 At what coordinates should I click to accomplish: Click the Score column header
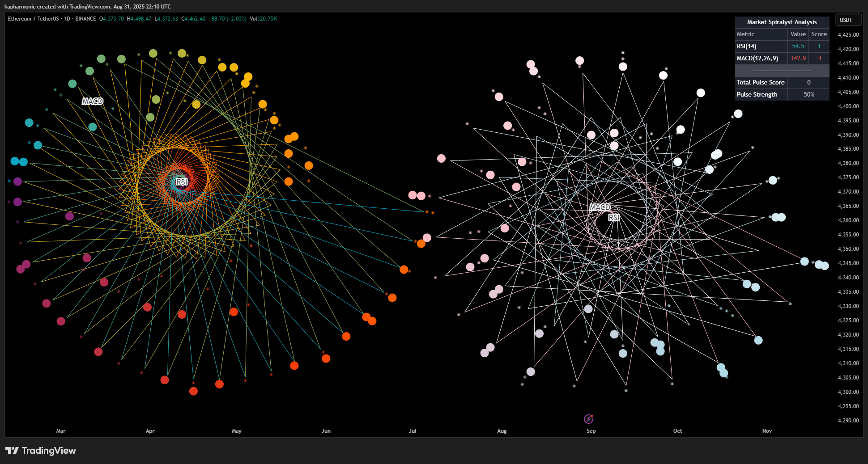coord(819,34)
